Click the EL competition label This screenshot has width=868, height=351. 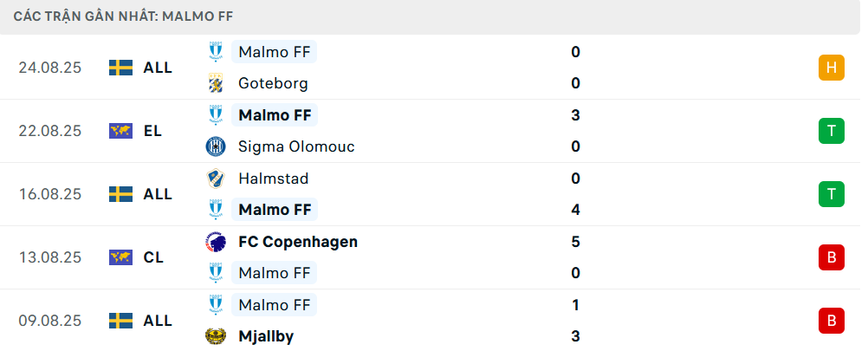point(152,131)
